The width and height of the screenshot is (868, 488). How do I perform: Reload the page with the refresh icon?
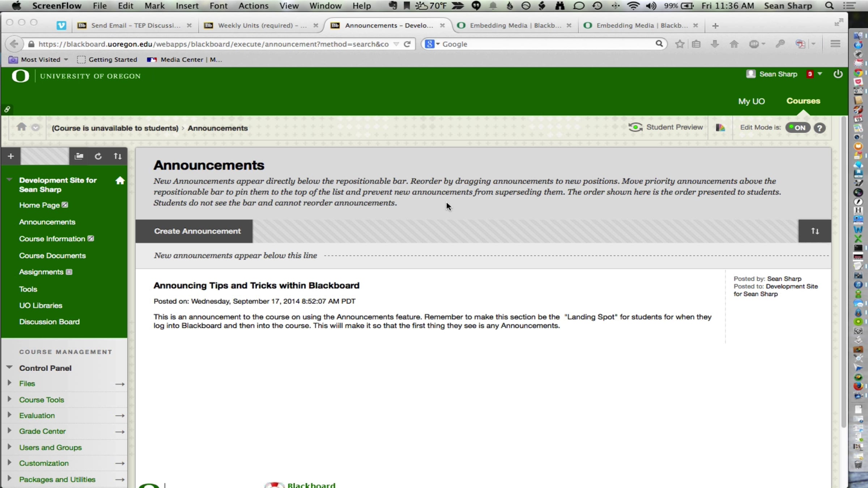[407, 44]
